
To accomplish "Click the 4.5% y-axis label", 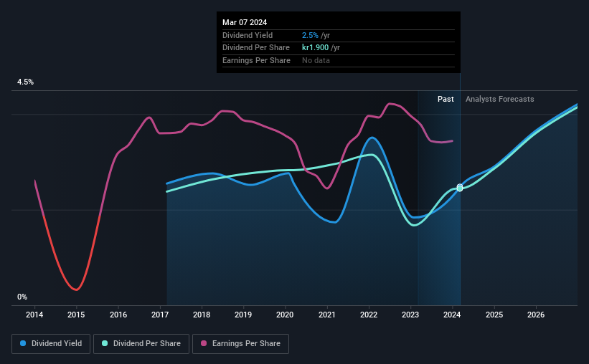I will (25, 82).
